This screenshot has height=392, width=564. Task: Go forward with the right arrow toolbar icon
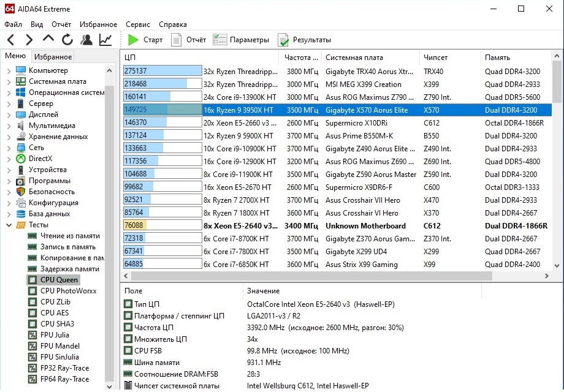(29, 40)
